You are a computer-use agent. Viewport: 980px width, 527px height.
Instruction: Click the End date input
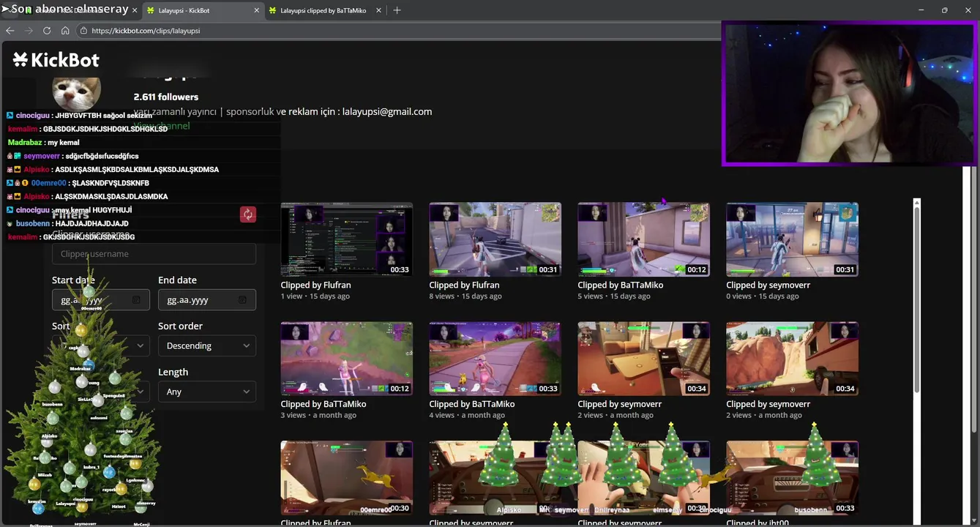point(207,300)
